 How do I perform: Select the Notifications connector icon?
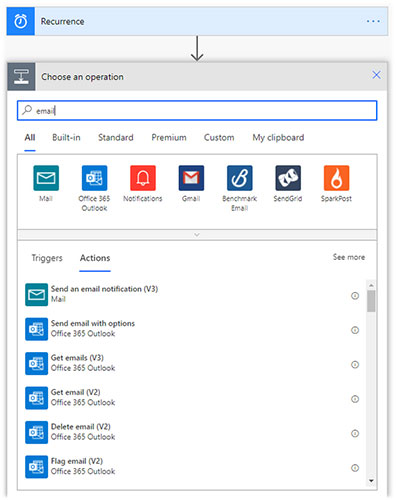pyautogui.click(x=143, y=178)
